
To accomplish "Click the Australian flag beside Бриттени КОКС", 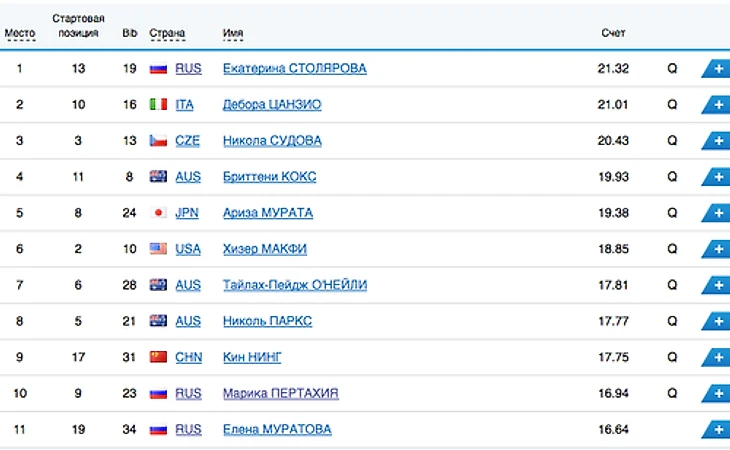I will (x=158, y=177).
